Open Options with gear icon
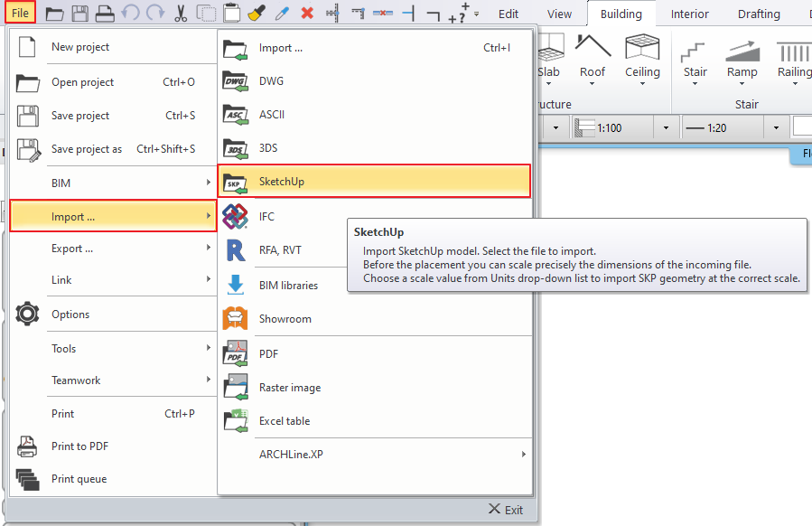The image size is (812, 526). [113, 314]
